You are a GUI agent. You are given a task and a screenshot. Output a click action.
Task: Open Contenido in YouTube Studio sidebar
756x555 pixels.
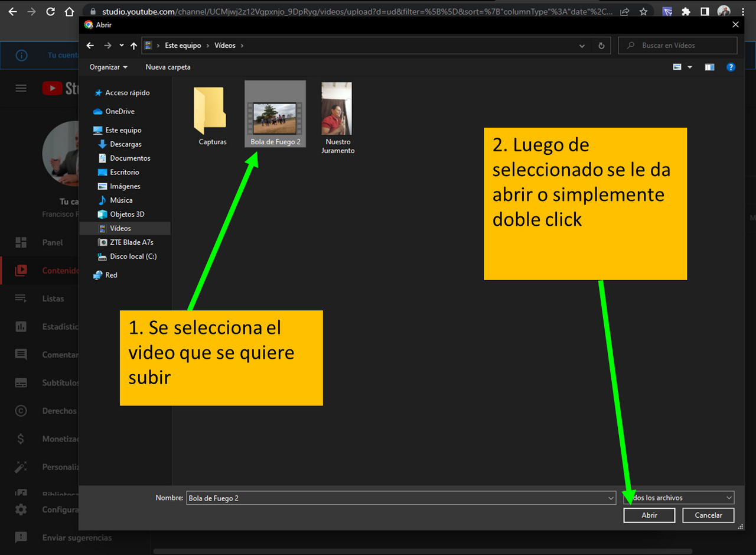click(x=39, y=271)
